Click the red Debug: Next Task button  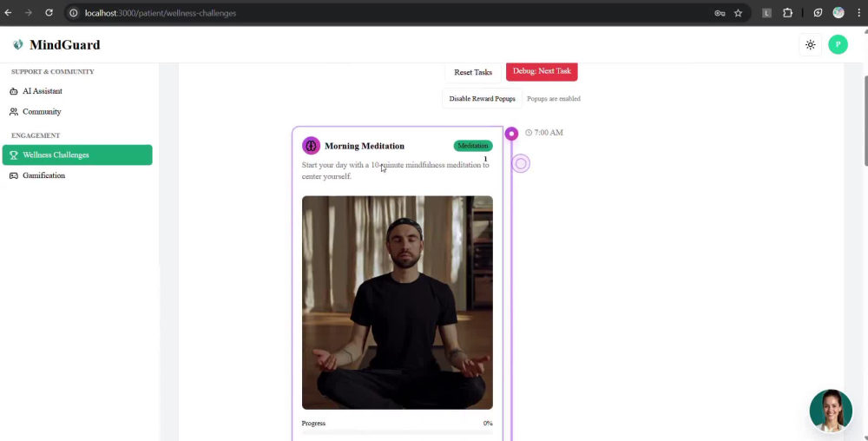(542, 71)
